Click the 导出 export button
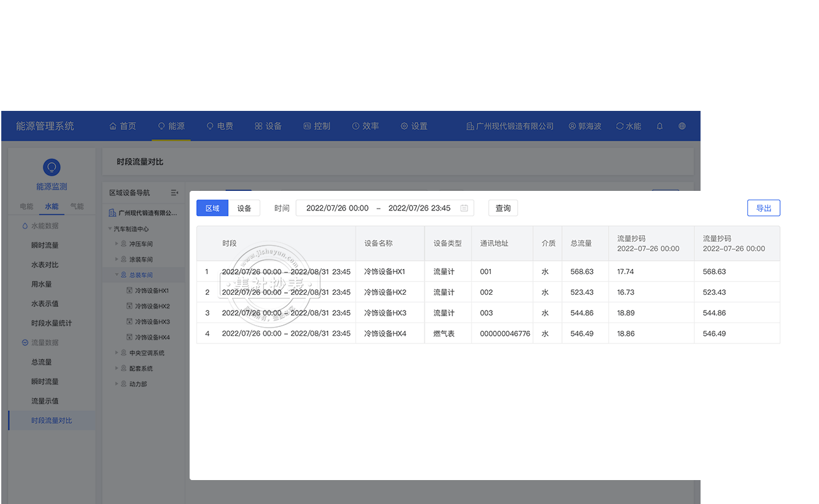Screen dimensions: 819x504 [764, 208]
